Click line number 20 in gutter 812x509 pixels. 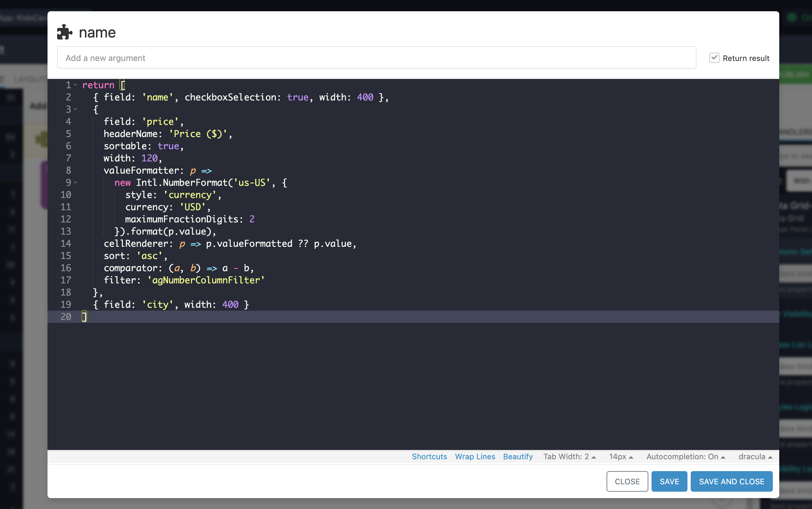66,317
